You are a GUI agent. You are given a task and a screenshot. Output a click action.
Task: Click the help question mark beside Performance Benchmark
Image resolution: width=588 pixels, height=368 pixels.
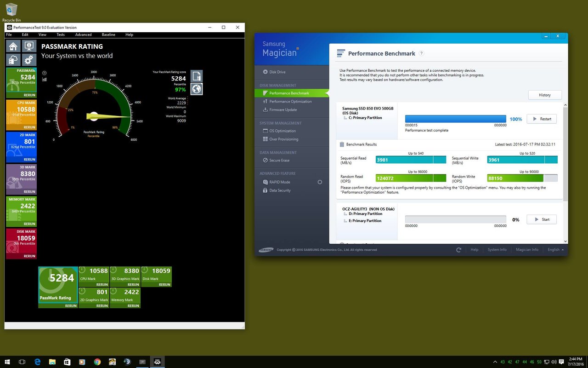click(x=421, y=53)
